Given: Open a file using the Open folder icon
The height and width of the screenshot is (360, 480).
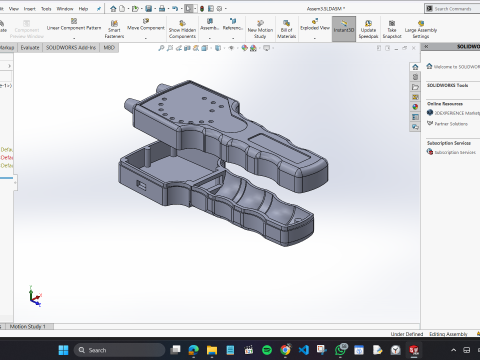Looking at the screenshot, I should pyautogui.click(x=135, y=9).
